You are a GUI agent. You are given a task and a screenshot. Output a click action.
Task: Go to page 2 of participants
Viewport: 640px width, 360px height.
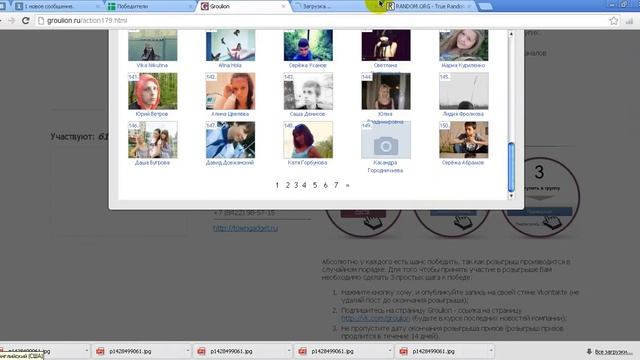tap(287, 185)
